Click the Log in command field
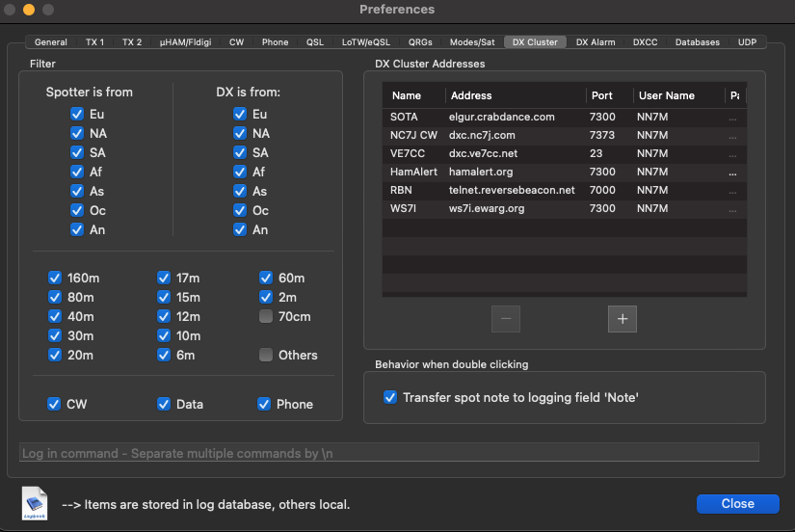 [x=388, y=452]
